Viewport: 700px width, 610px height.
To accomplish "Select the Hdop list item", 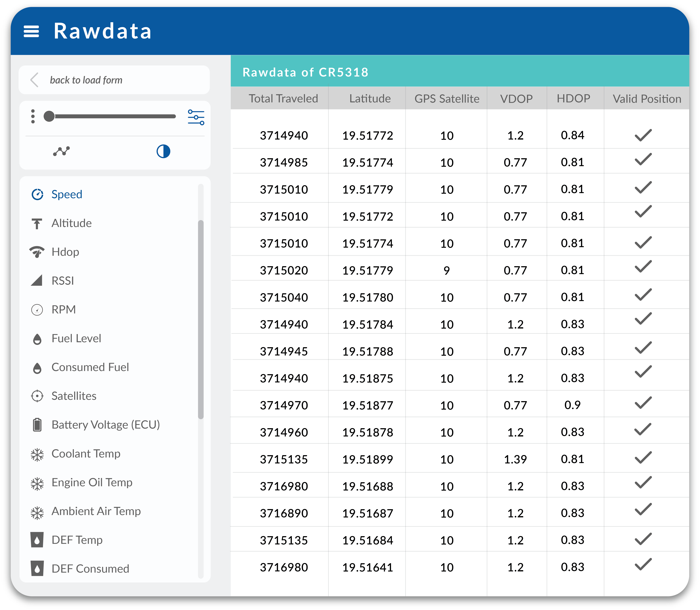I will 65,252.
